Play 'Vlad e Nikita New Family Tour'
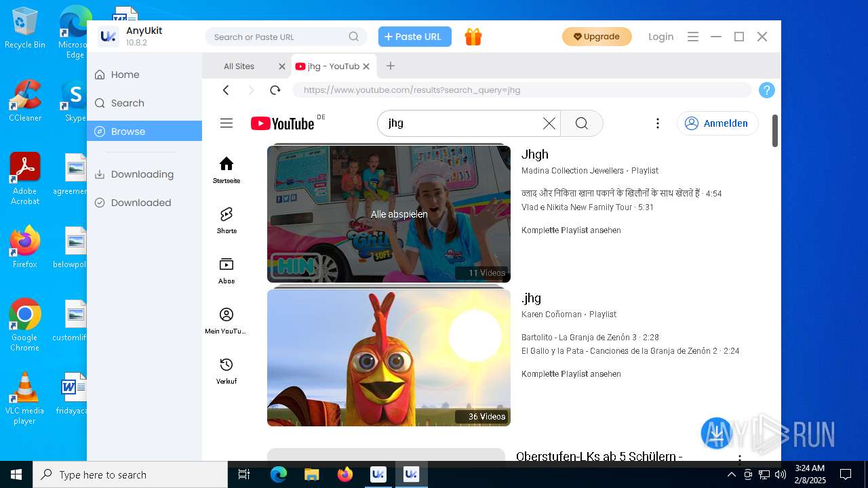Viewport: 868px width, 488px height. pyautogui.click(x=587, y=207)
